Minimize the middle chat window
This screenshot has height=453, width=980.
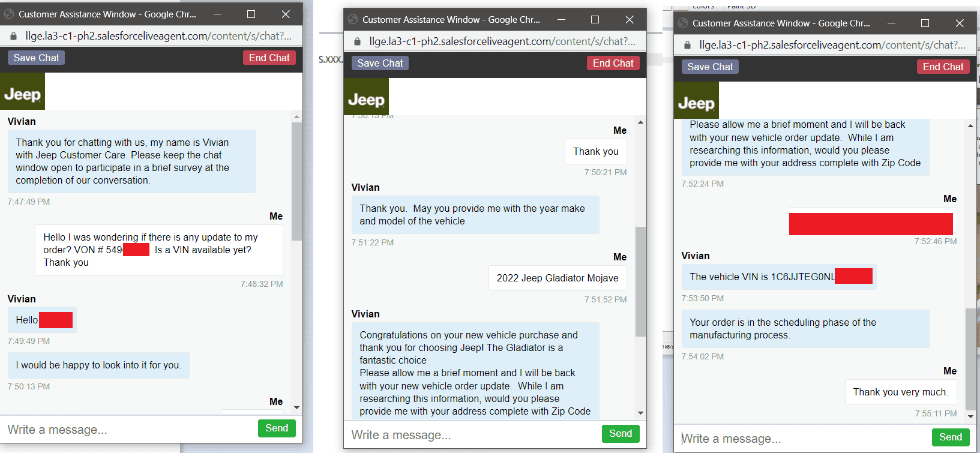[561, 19]
